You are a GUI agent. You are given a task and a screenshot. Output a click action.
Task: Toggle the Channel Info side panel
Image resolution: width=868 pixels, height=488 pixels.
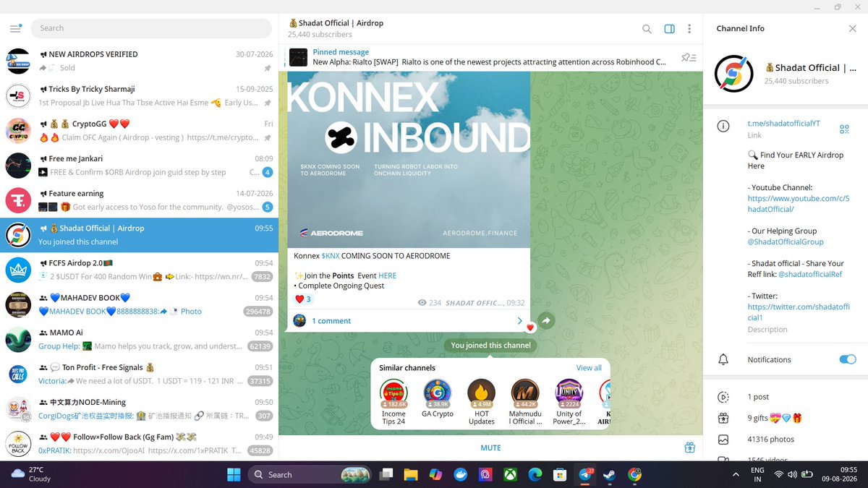click(669, 29)
